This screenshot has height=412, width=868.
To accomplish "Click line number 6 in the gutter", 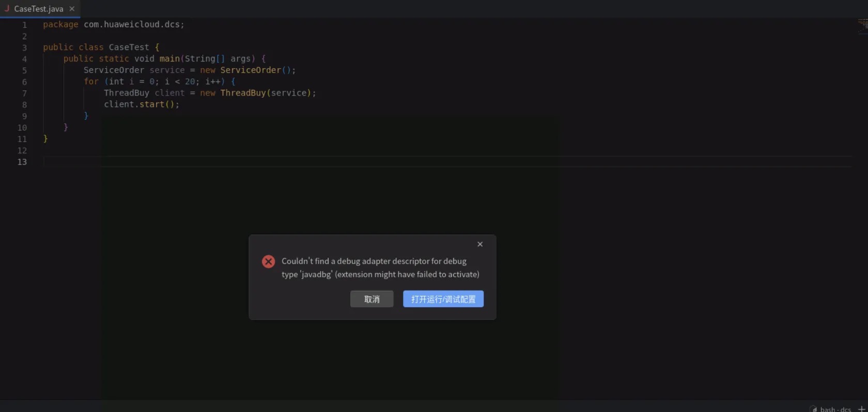I will point(24,82).
